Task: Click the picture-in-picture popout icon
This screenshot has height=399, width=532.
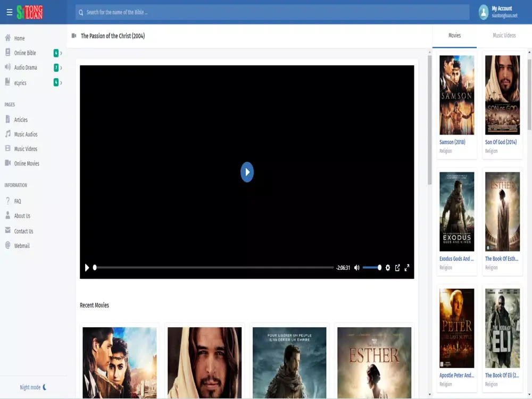Action: point(397,268)
